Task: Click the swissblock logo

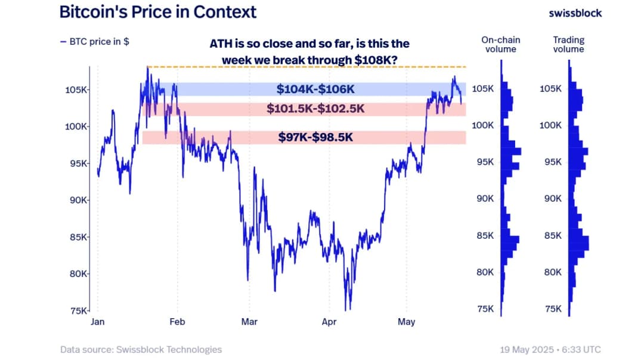Action: coord(575,13)
